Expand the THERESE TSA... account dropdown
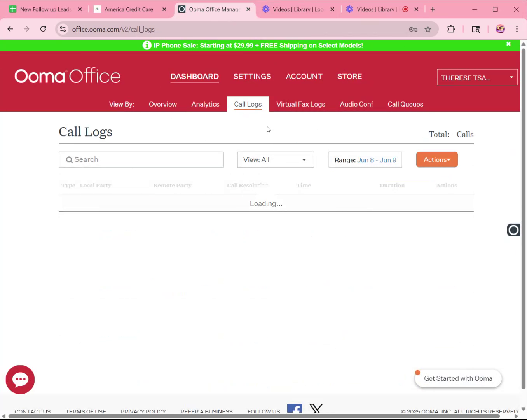 tap(477, 77)
